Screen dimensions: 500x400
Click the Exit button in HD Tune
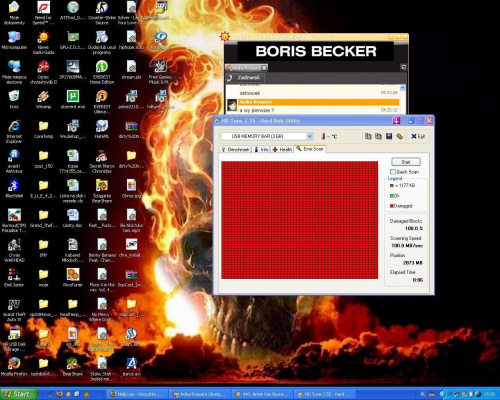click(418, 136)
